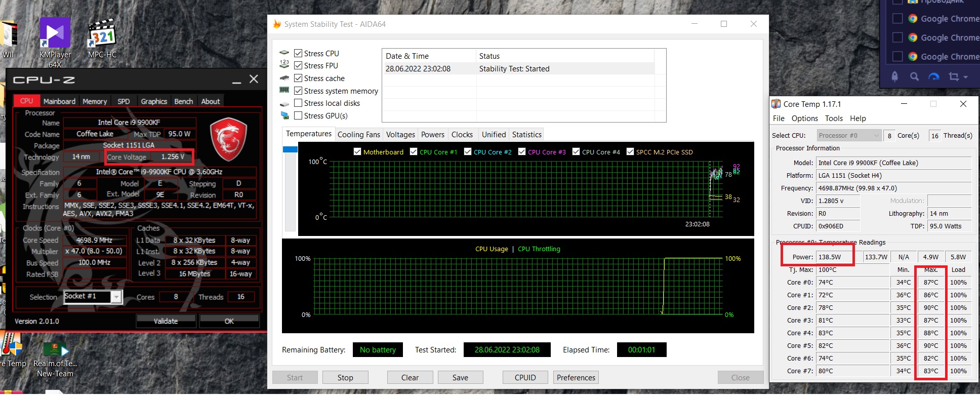Screen dimensions: 980x395
Task: Switch to the Cooling Fans tab
Action: coord(358,135)
